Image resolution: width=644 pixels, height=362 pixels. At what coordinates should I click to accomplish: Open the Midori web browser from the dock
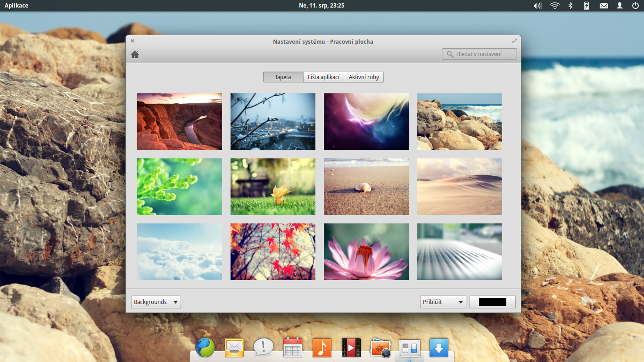pyautogui.click(x=205, y=347)
